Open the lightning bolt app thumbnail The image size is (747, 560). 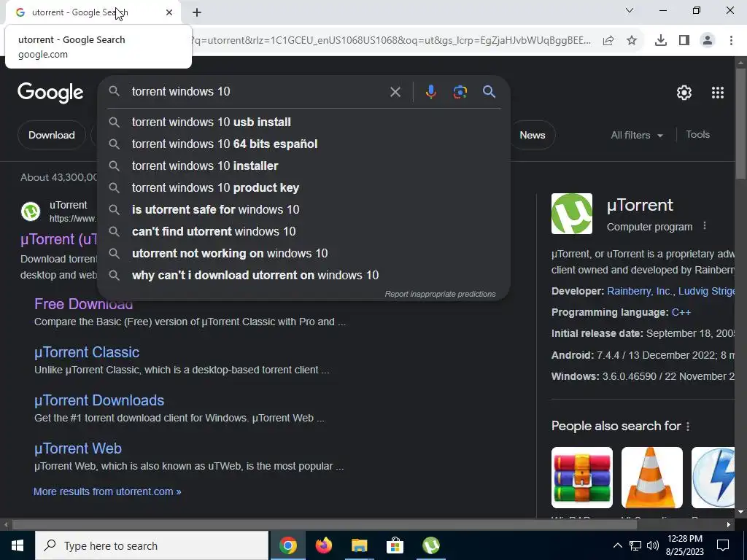(x=713, y=478)
